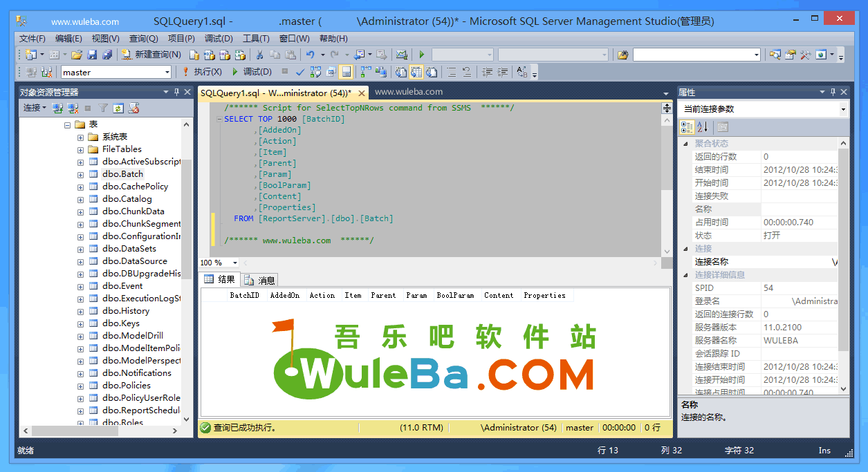The width and height of the screenshot is (868, 472).
Task: Open the 文件(F) menu
Action: pyautogui.click(x=33, y=39)
